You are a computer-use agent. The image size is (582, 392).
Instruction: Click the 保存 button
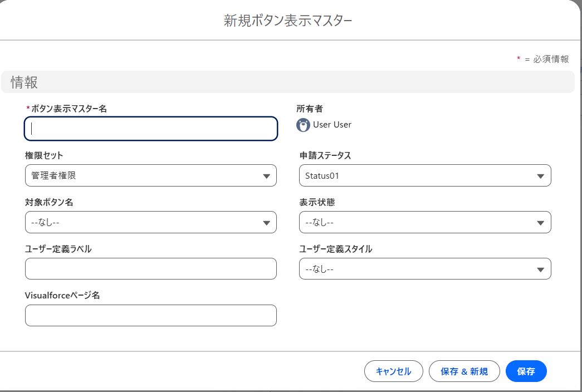tap(526, 371)
